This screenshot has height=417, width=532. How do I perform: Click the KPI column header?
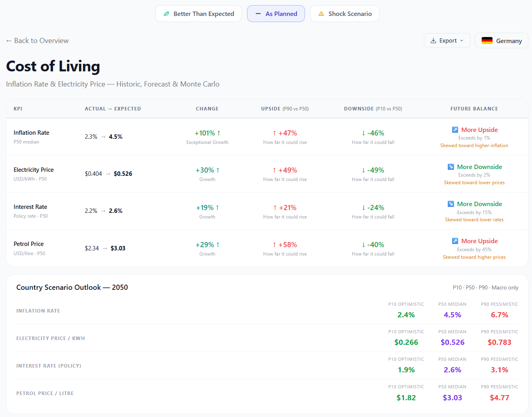point(18,108)
